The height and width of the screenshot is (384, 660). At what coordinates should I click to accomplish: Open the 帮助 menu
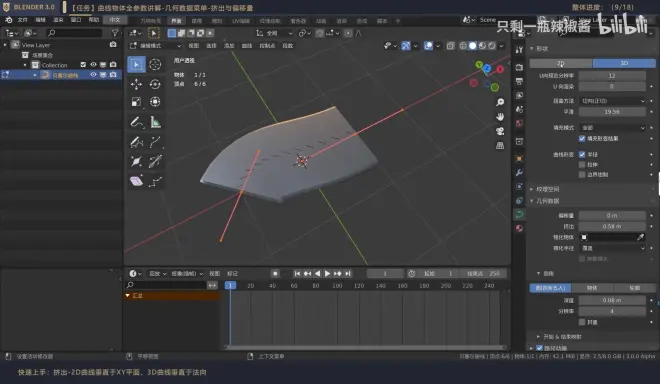pos(93,20)
